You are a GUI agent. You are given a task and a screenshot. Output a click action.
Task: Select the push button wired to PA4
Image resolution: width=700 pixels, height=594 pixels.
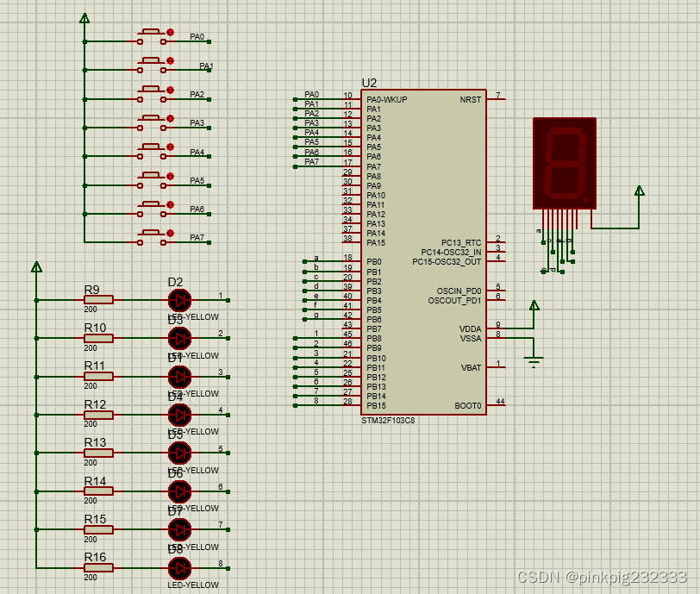(152, 152)
